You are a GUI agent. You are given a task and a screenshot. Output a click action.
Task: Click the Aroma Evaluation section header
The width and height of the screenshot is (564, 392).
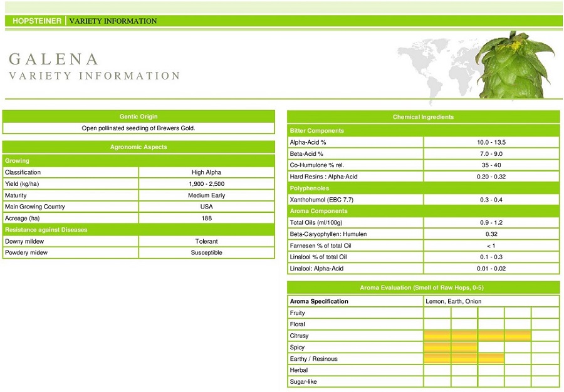(x=424, y=287)
